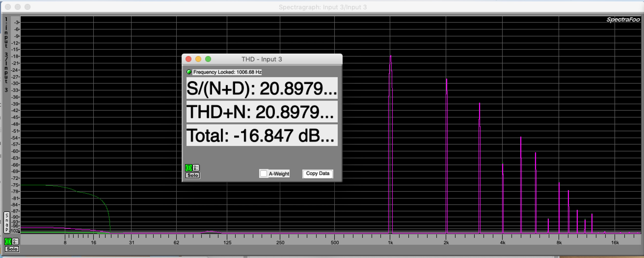Open THD window parameters icon button

click(x=196, y=168)
